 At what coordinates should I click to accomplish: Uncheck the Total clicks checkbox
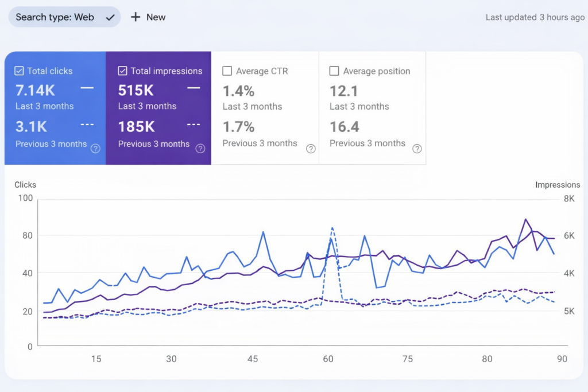coord(18,71)
